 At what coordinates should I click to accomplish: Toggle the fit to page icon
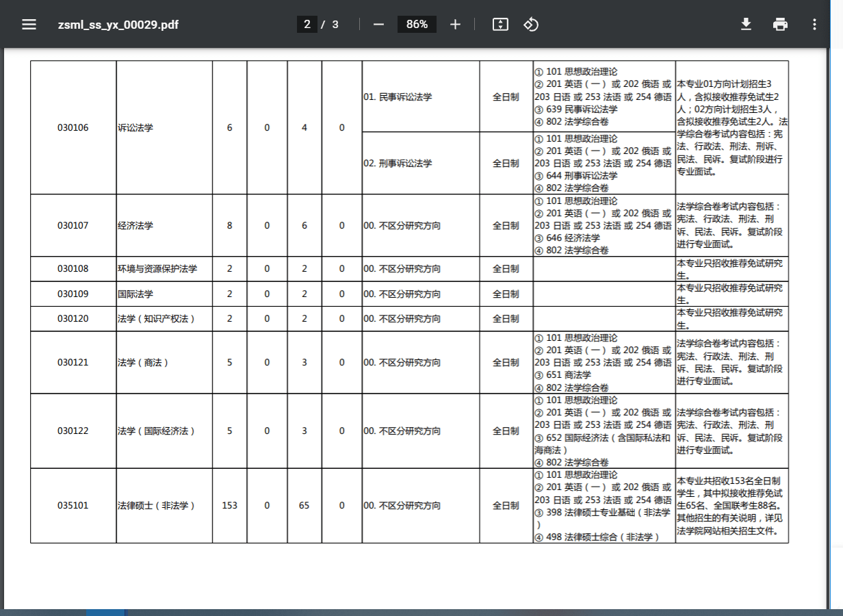(x=500, y=25)
